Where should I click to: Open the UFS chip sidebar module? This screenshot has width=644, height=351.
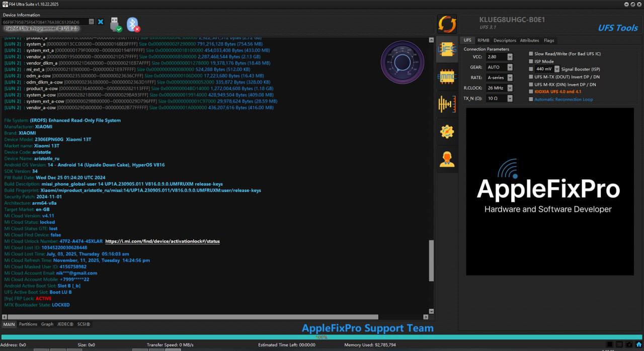[x=447, y=49]
